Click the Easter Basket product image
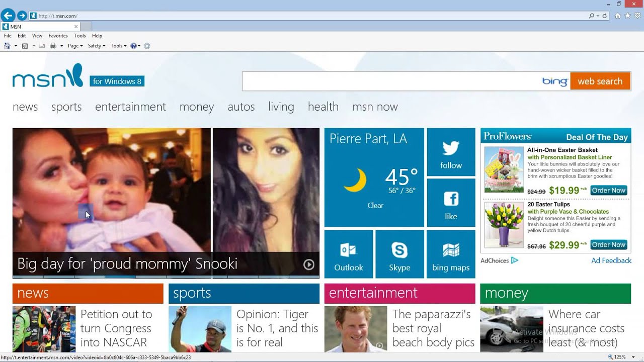Image resolution: width=644 pixels, height=362 pixels. [504, 169]
